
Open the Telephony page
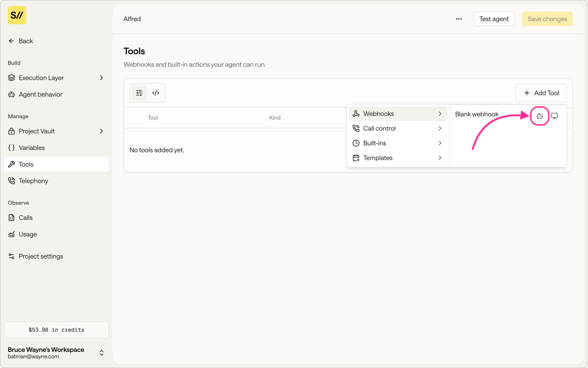(x=56, y=181)
